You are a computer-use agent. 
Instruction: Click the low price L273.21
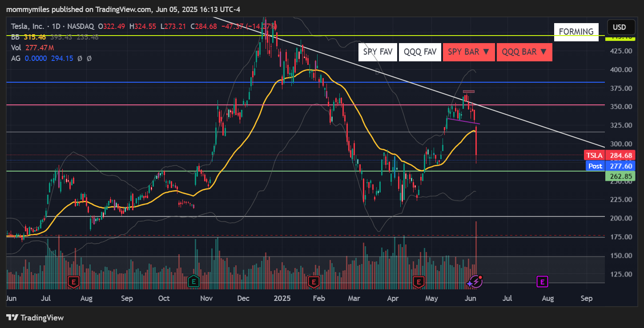173,26
